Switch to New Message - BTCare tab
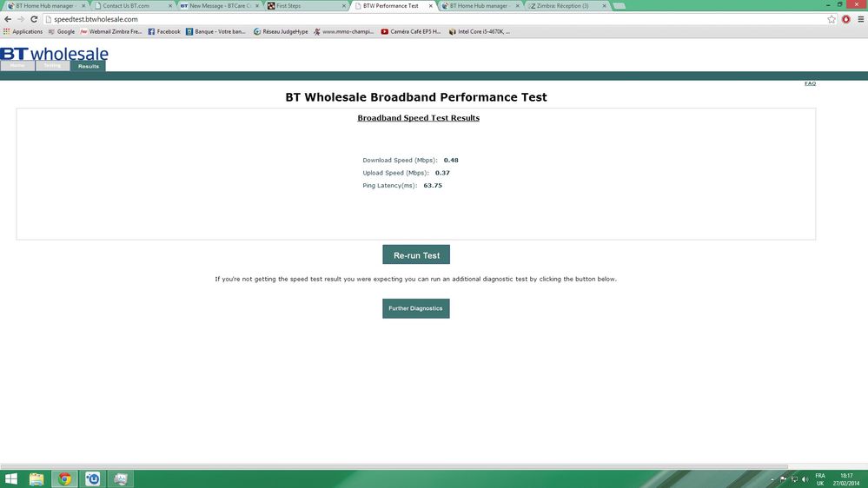 click(x=218, y=5)
